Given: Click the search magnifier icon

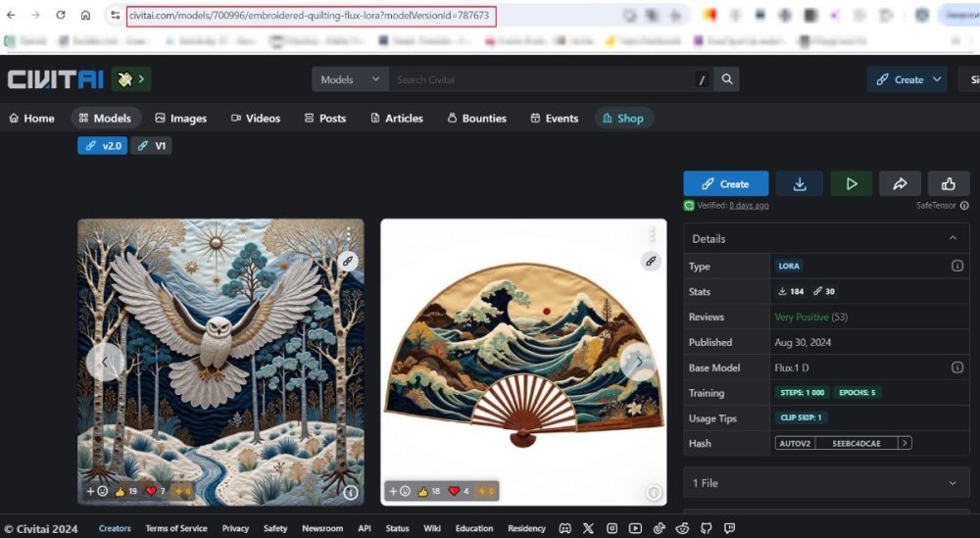Looking at the screenshot, I should pos(726,79).
